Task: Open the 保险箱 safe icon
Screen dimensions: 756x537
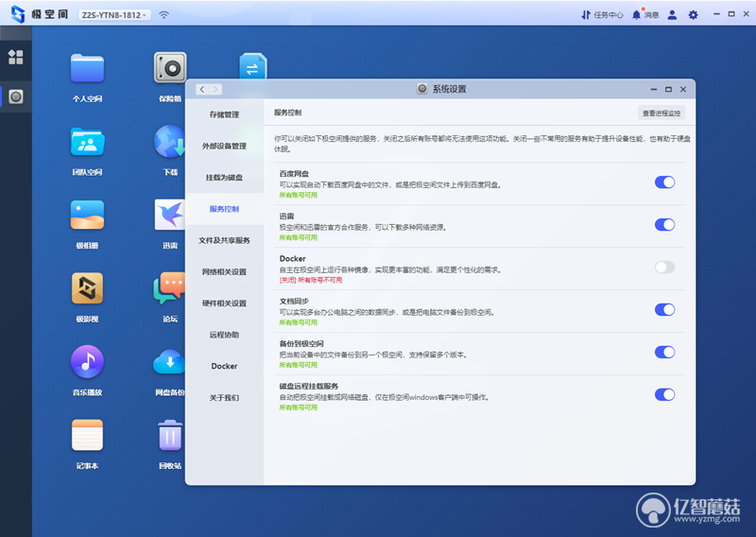Action: coord(170,68)
